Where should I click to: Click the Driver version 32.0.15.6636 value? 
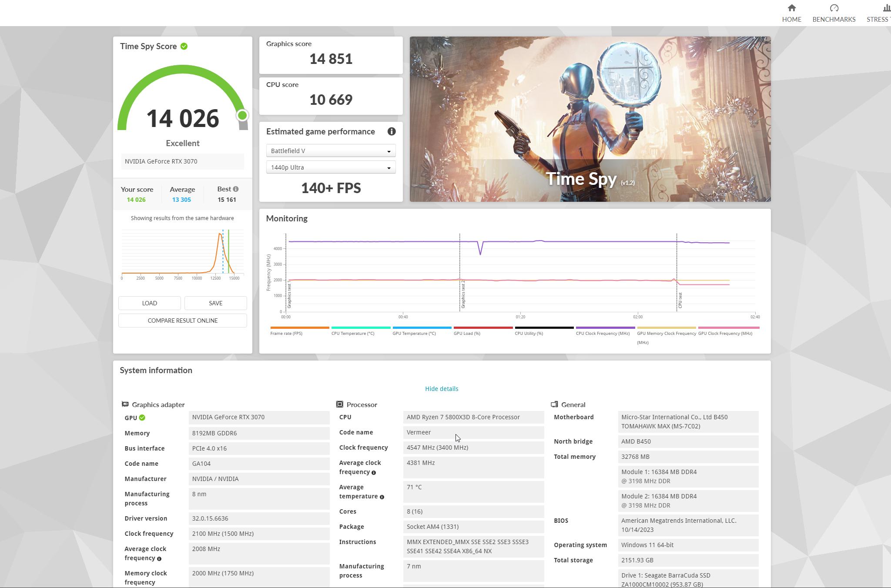tap(259, 518)
